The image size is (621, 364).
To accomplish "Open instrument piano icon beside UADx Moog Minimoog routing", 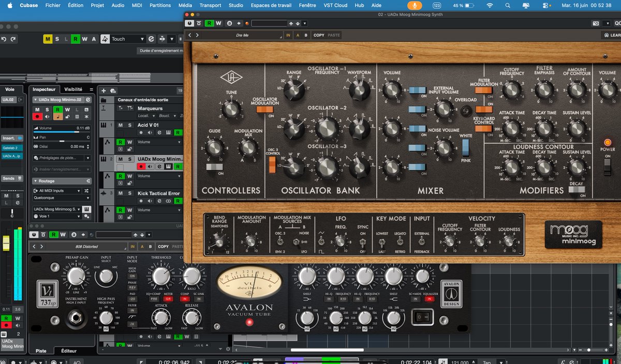I will pyautogui.click(x=87, y=209).
